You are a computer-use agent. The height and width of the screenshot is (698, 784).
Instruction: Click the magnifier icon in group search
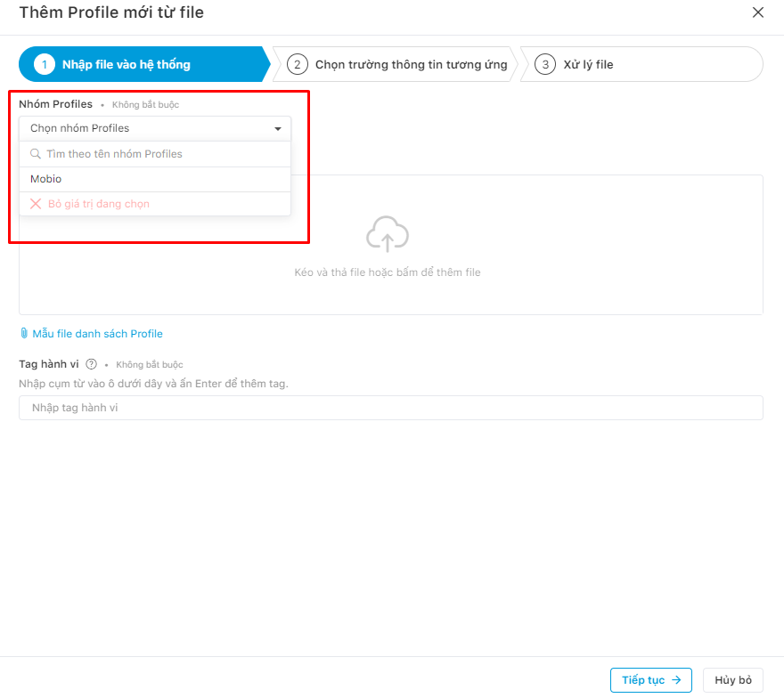click(36, 154)
